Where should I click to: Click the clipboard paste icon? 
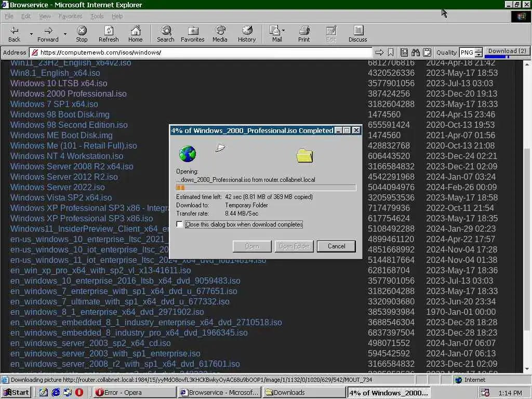point(427,52)
